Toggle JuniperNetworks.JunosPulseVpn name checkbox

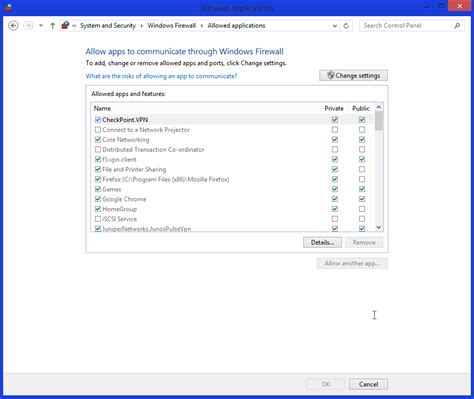coord(98,229)
